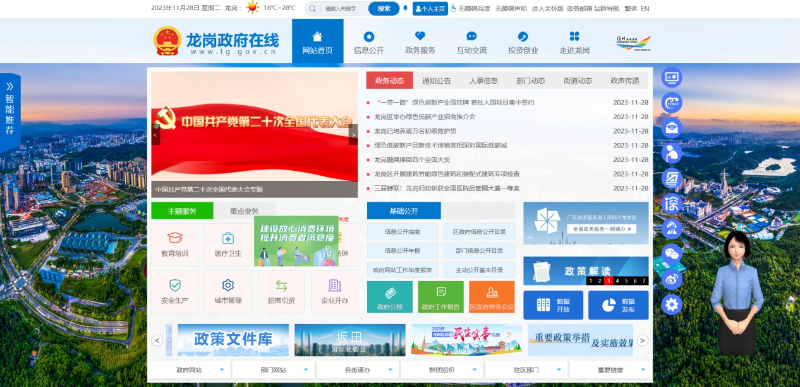The image size is (800, 387).
Task: Go to next slide of main banner
Action: coord(353,135)
